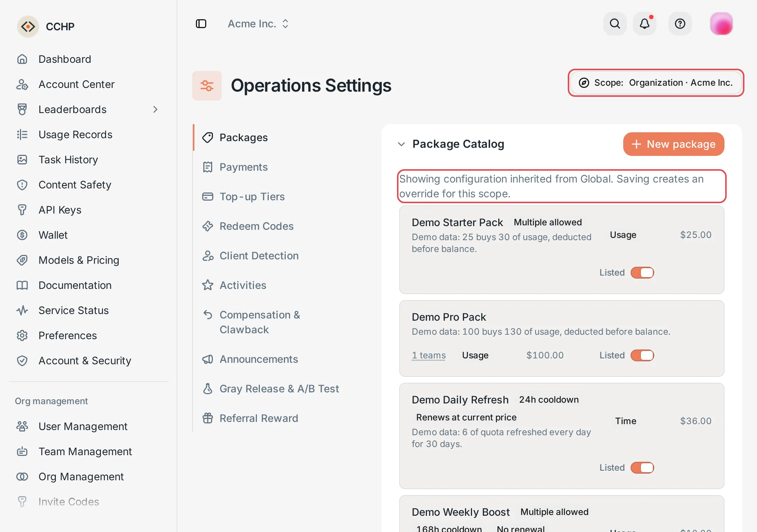
Task: Expand the Leaderboards submenu chevron
Action: click(155, 109)
